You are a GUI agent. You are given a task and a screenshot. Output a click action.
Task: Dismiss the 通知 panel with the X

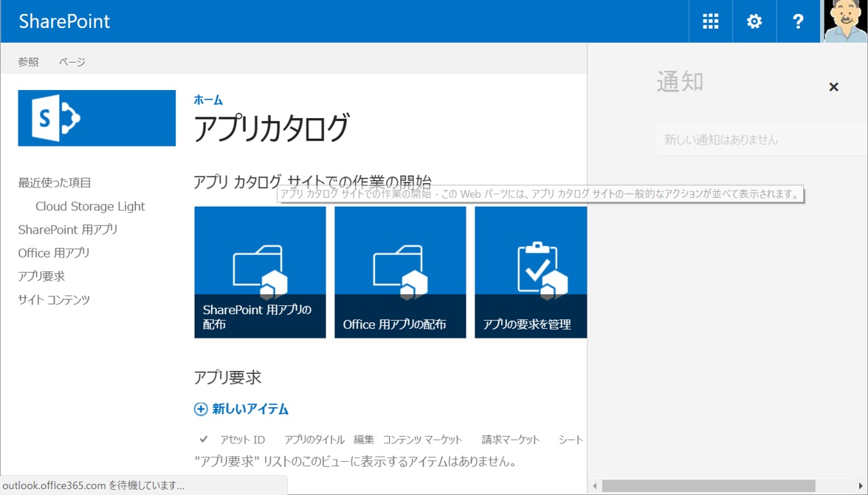[x=833, y=86]
